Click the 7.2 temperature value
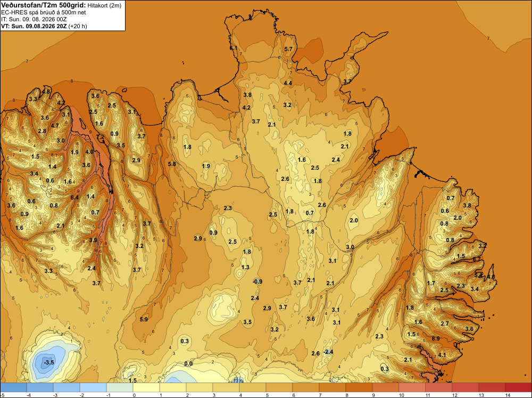 click(101, 137)
